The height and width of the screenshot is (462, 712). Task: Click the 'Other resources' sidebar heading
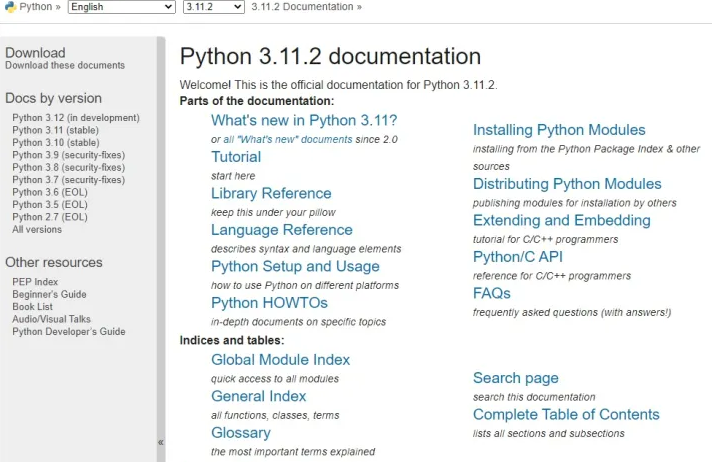click(x=54, y=263)
